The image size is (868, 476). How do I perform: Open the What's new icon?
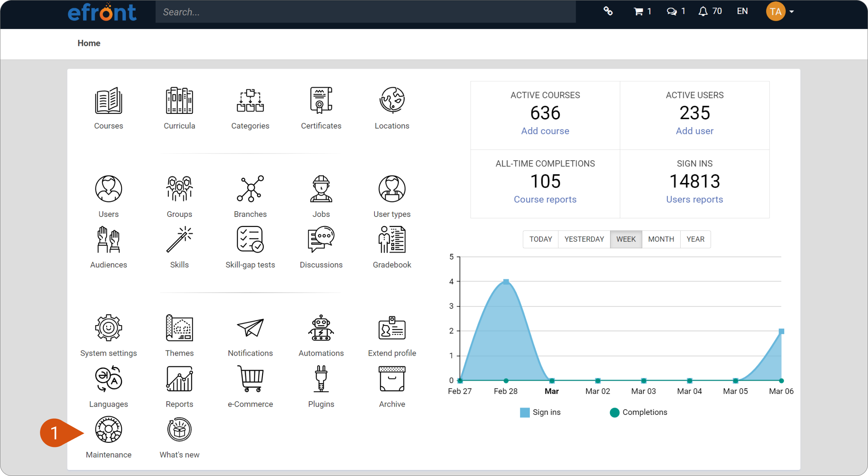click(179, 430)
